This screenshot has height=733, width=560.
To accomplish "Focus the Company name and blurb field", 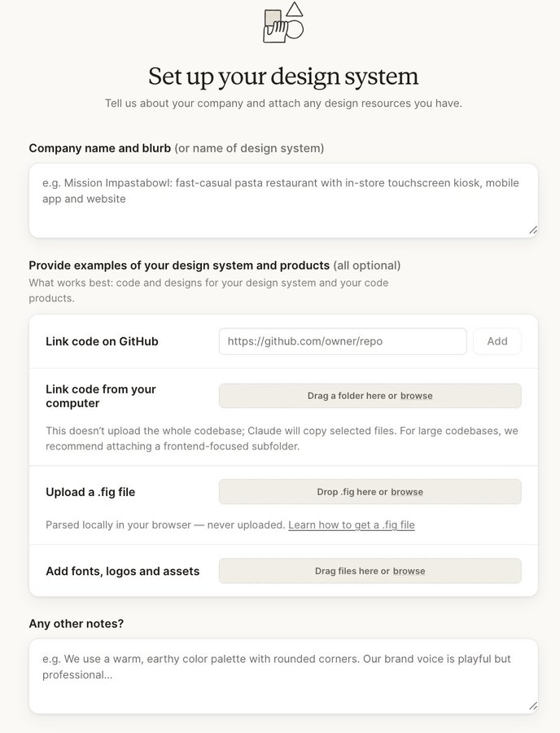I will [283, 200].
